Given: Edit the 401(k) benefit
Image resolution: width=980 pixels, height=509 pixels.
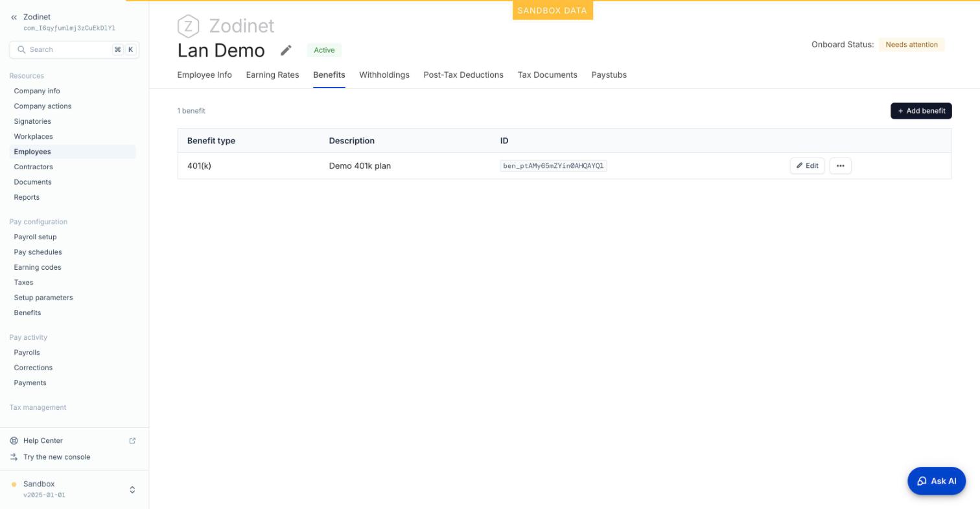Looking at the screenshot, I should [x=807, y=166].
